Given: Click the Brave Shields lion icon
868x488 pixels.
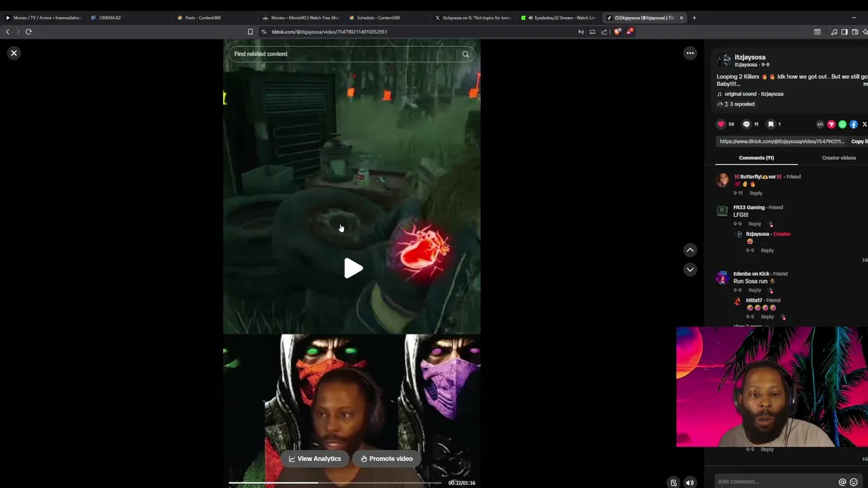Looking at the screenshot, I should click(x=617, y=32).
